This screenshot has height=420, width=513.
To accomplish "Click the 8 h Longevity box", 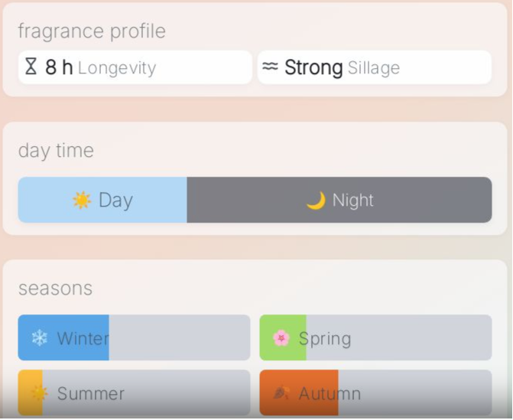I will point(135,67).
